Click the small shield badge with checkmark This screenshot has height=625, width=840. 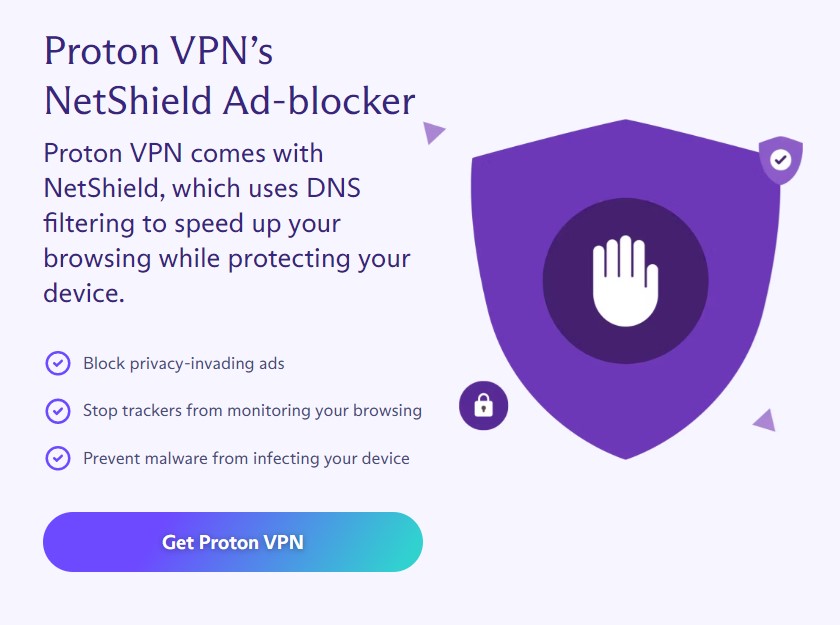coord(779,158)
